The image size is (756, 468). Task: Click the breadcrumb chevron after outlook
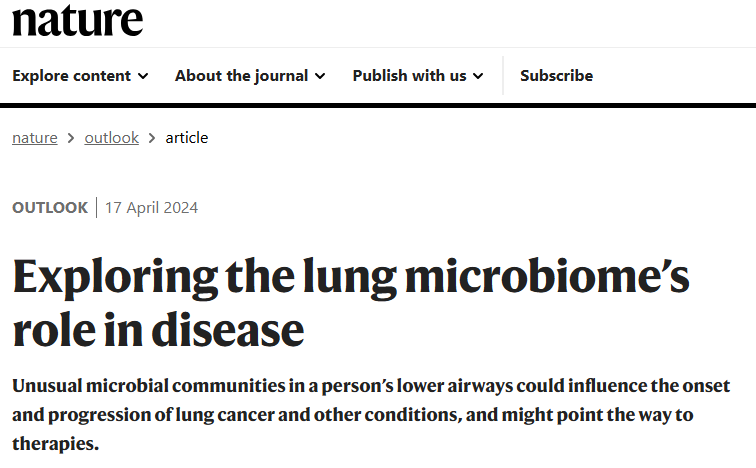coord(152,138)
